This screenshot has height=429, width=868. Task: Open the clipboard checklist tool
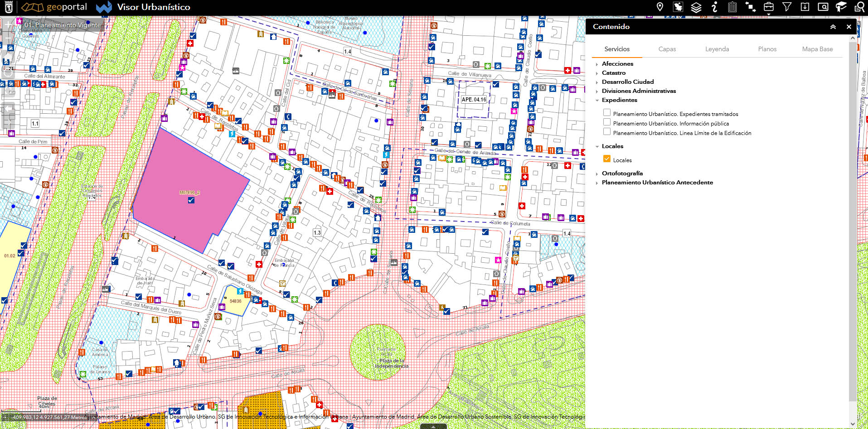[x=732, y=7]
